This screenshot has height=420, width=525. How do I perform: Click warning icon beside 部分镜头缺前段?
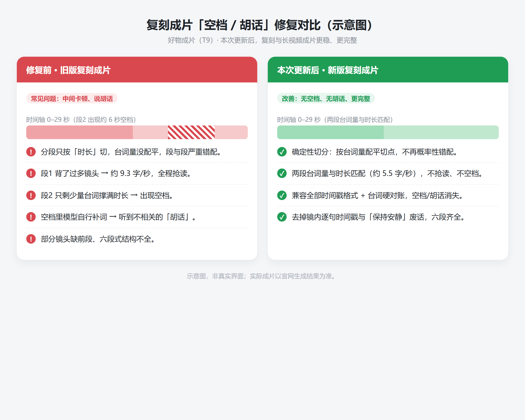tap(31, 239)
